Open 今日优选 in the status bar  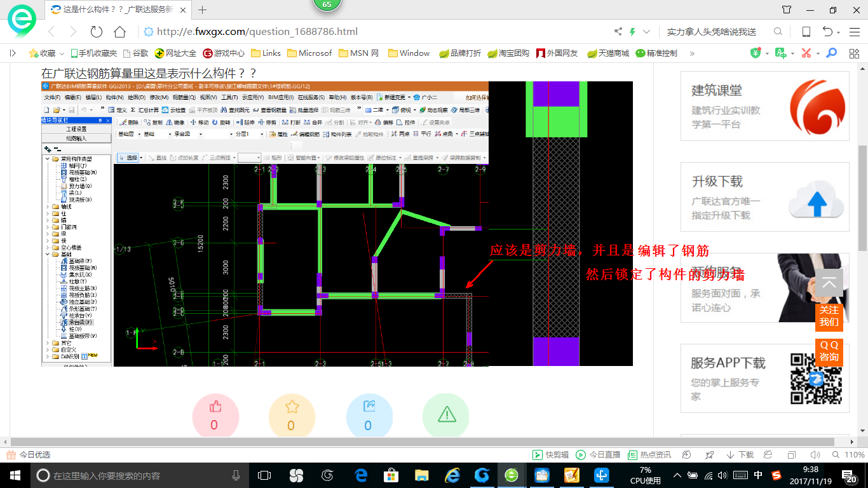(29, 455)
